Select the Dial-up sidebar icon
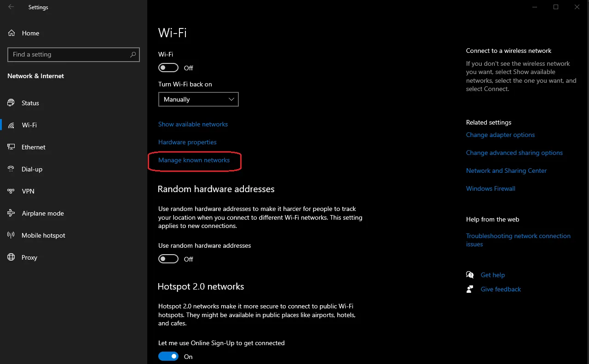Image resolution: width=589 pixels, height=364 pixels. [11, 169]
